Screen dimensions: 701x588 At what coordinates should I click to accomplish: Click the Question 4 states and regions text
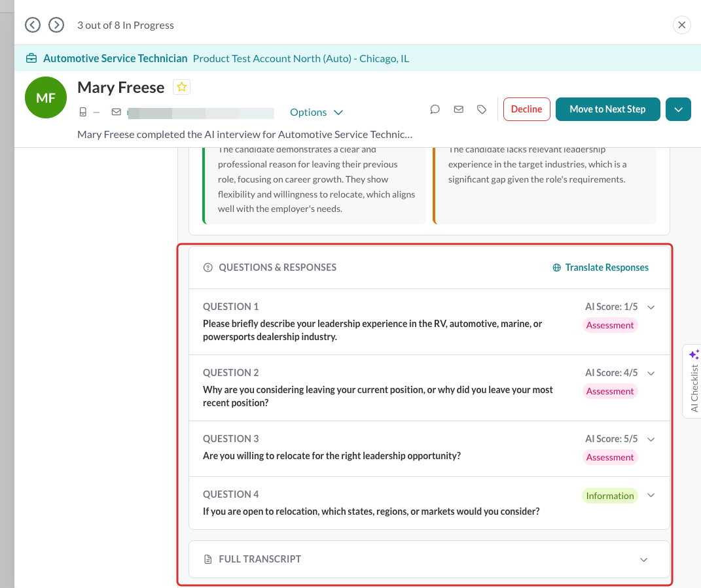371,511
